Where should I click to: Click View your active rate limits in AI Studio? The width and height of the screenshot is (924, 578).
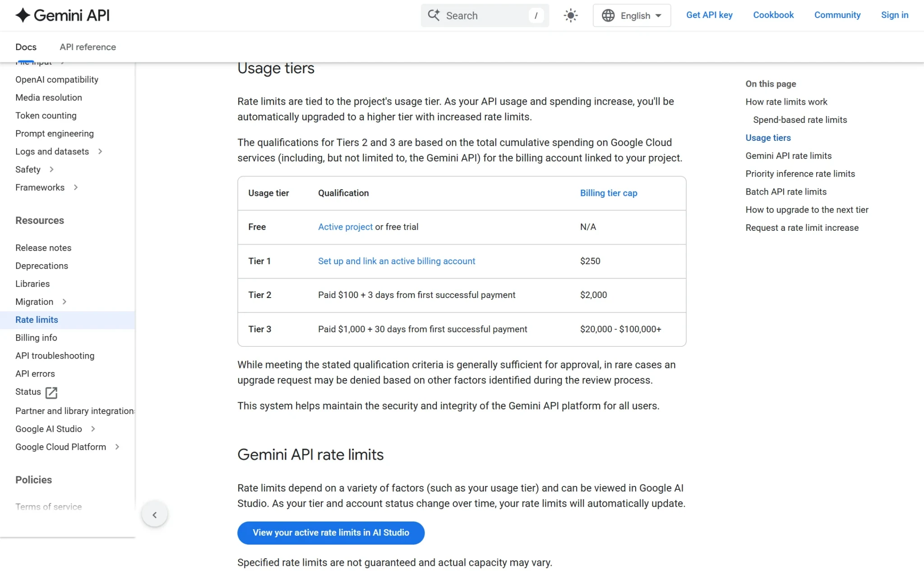331,533
